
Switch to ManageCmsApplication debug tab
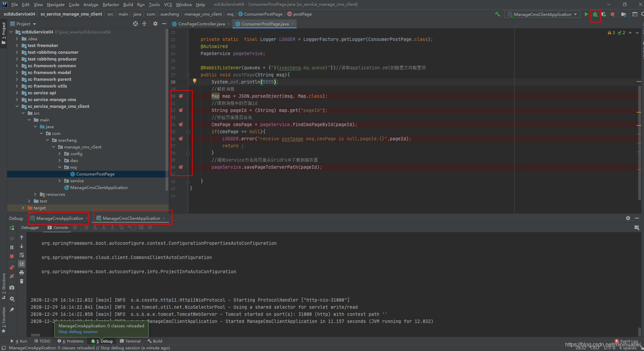click(x=59, y=218)
